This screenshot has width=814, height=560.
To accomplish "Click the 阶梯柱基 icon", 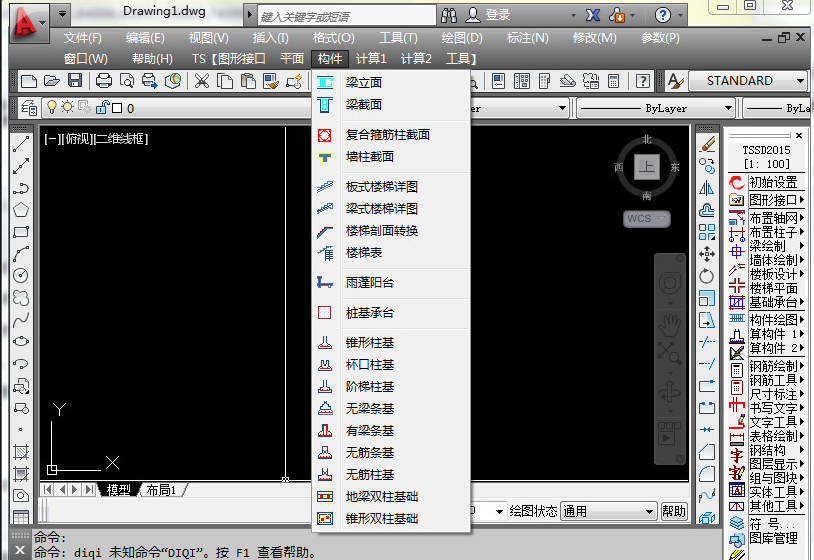I will 325,387.
